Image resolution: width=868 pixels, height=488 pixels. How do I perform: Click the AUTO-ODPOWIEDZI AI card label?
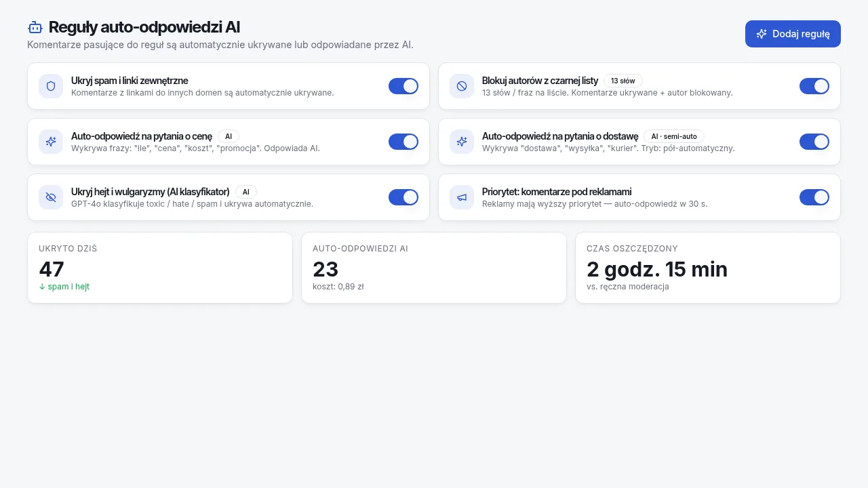360,249
